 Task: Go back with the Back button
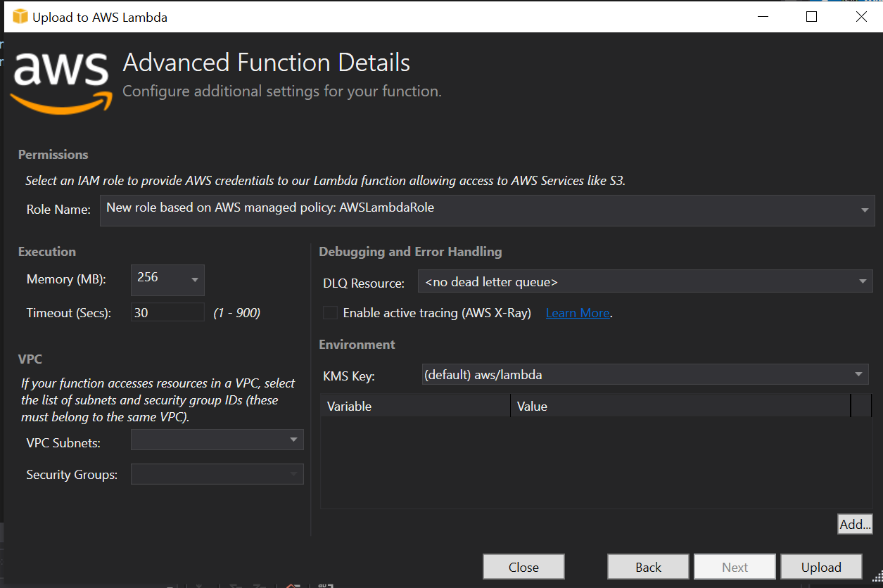pyautogui.click(x=648, y=567)
